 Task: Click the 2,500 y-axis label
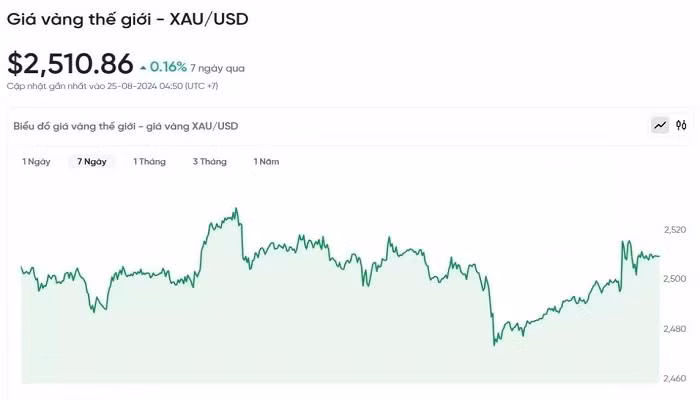(676, 279)
